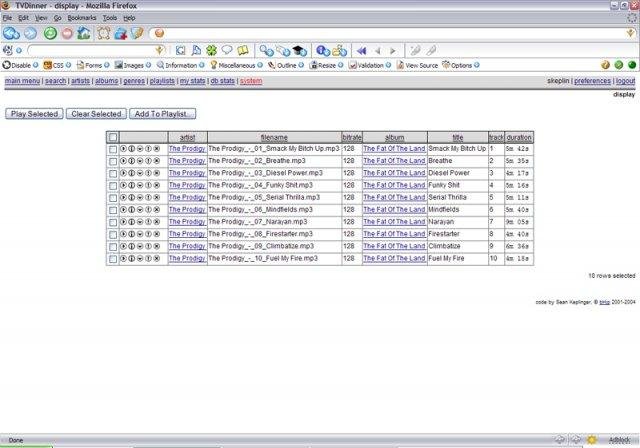640x448 pixels.
Task: Open the genres navigation link
Action: (134, 81)
